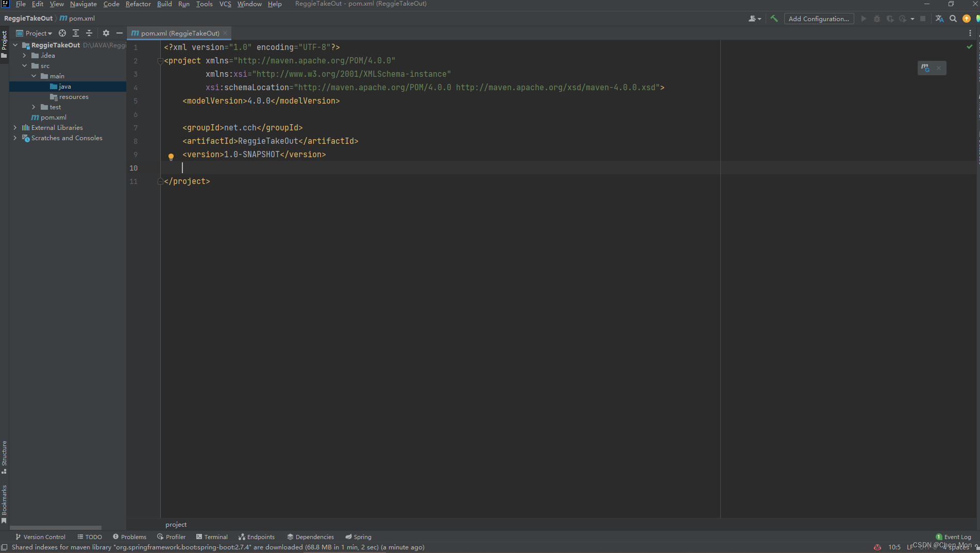This screenshot has height=553, width=980.
Task: Hide the Project tool window
Action: point(120,33)
